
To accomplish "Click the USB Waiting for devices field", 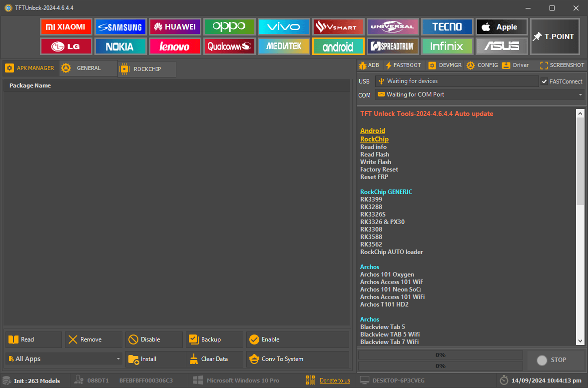I will [457, 81].
